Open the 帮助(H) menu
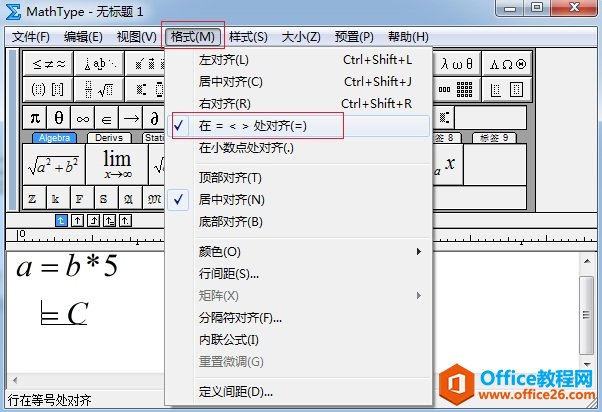Viewport: 602px width, 412px height. [x=408, y=37]
